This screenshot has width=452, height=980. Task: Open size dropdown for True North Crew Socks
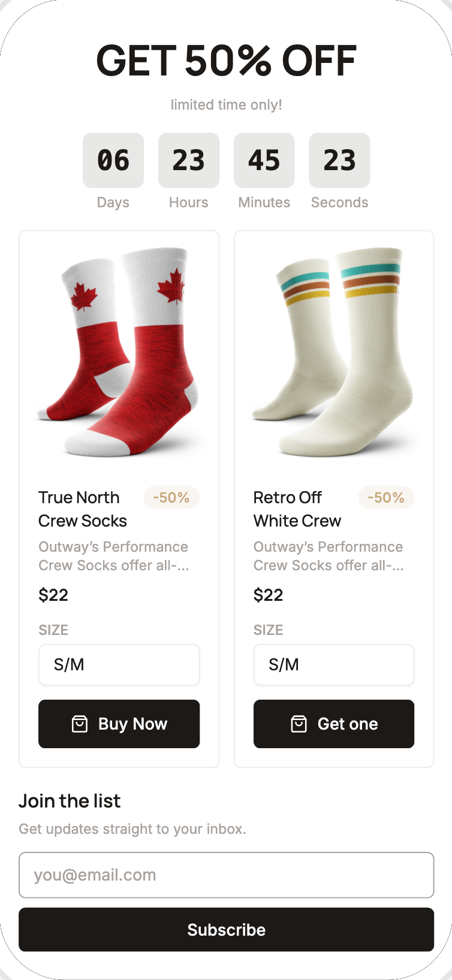coord(119,664)
